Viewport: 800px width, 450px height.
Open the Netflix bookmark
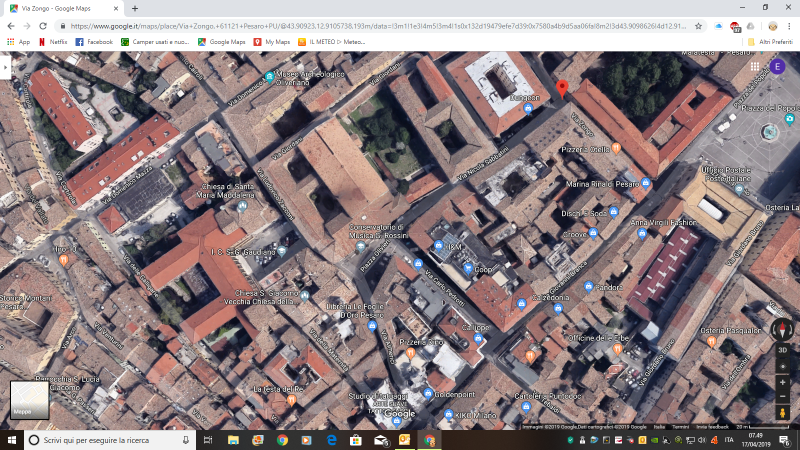point(52,42)
